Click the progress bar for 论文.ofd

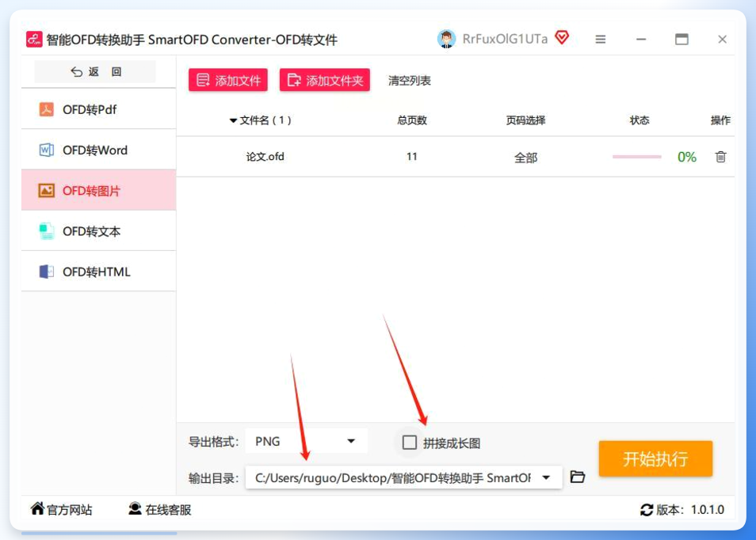(637, 157)
